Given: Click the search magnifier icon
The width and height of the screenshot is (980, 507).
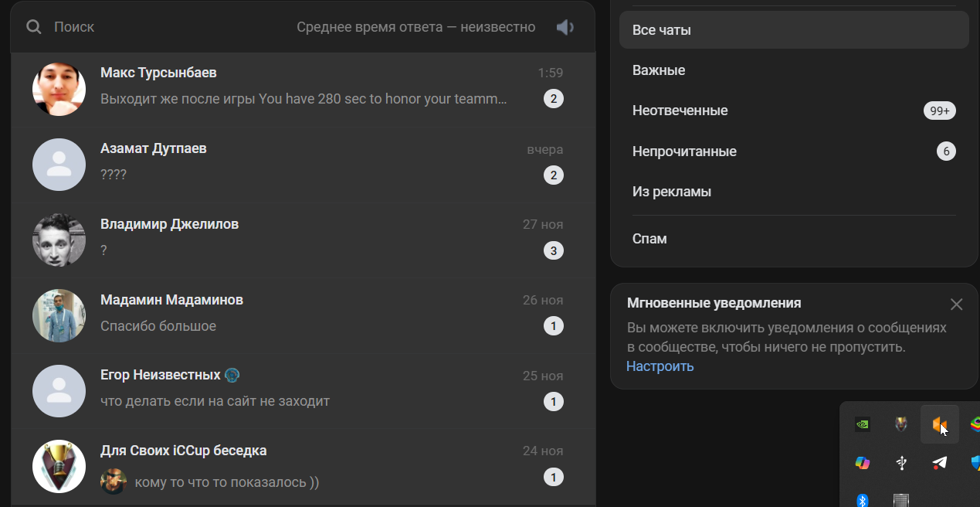Looking at the screenshot, I should [33, 27].
